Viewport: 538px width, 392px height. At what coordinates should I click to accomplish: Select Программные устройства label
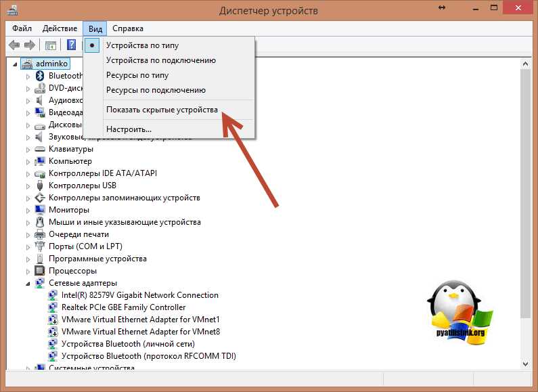[97, 259]
